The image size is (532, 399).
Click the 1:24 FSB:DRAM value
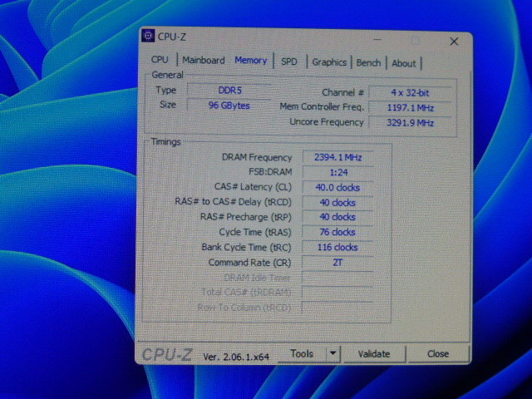(x=338, y=172)
